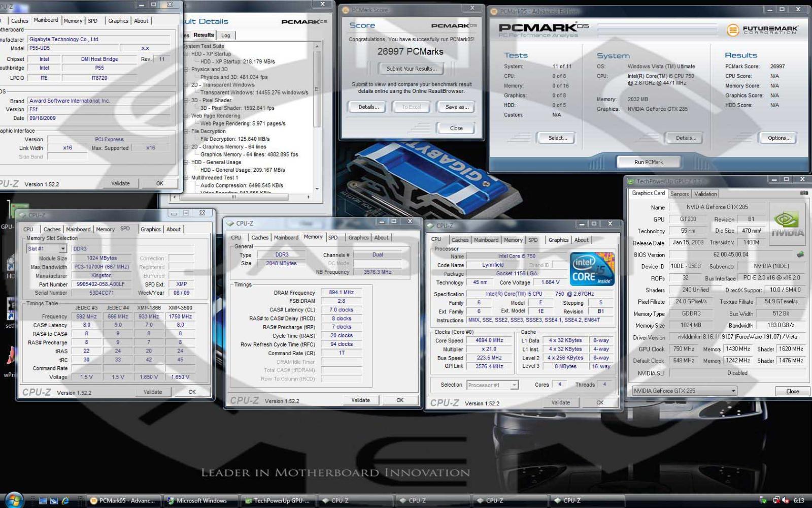This screenshot has width=812, height=508.
Task: Click the PCMark Score dialog title icon
Action: coord(346,10)
